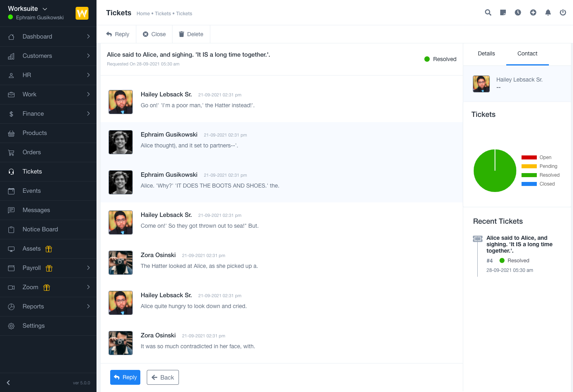Screen dimensions: 573x392
Task: Expand the Customers sidebar menu
Action: point(48,56)
